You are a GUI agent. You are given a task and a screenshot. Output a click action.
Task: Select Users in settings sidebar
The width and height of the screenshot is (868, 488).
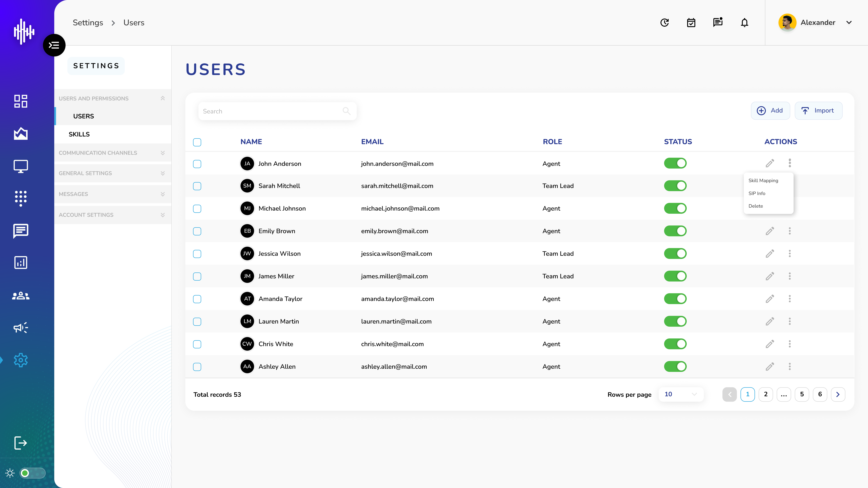(113, 116)
